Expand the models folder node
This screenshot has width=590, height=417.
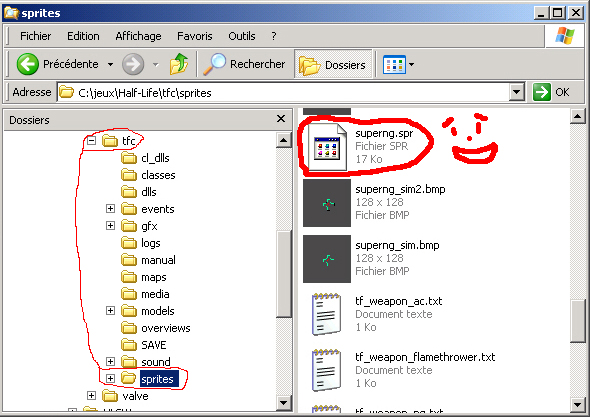click(x=110, y=310)
